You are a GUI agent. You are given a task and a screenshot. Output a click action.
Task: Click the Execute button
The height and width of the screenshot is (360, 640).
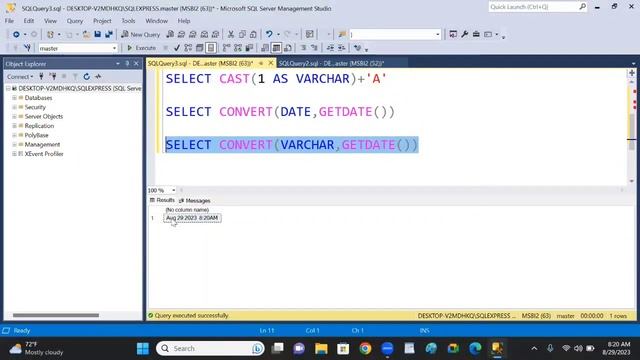142,48
